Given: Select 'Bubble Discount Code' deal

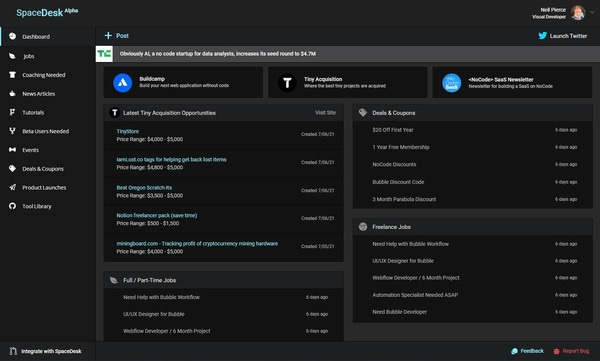Looking at the screenshot, I should (x=398, y=182).
